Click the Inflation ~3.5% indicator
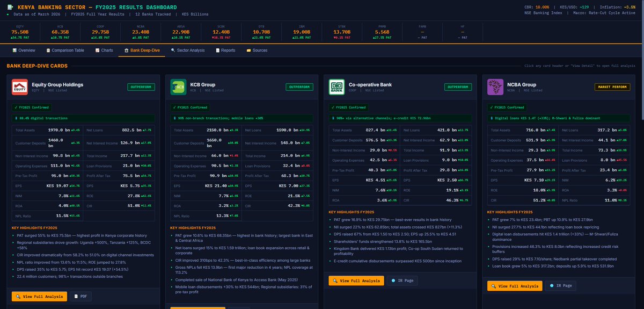This screenshot has width=644, height=309. click(x=618, y=6)
